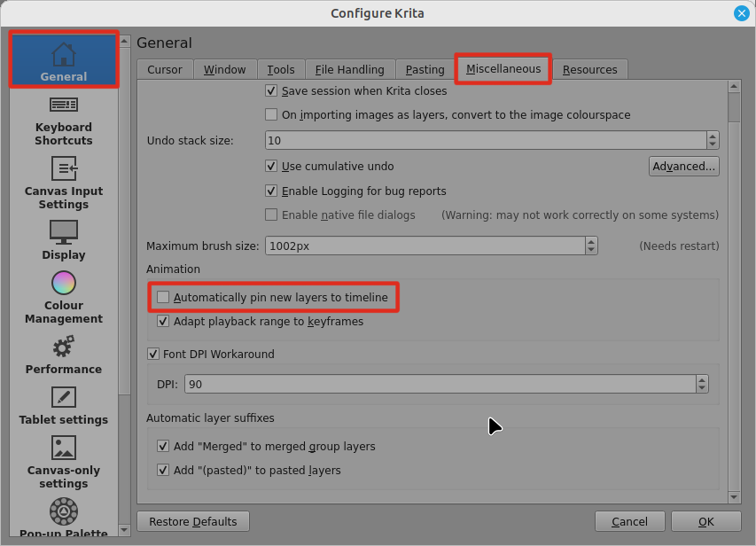Open Colour Management settings
This screenshot has width=756, height=546.
pyautogui.click(x=64, y=298)
